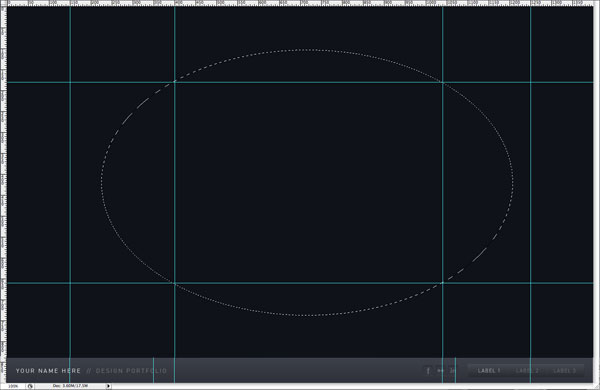Select the LABEL 3 tab in footer
Image resolution: width=600 pixels, height=390 pixels.
(x=564, y=370)
